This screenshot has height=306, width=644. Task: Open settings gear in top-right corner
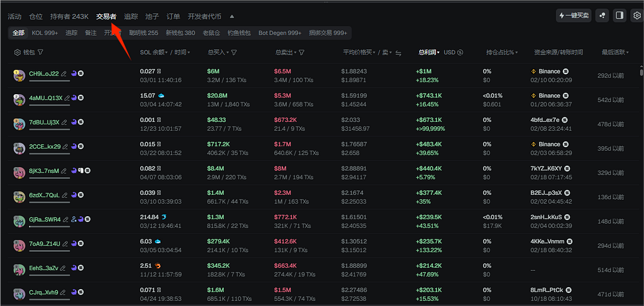tap(636, 16)
